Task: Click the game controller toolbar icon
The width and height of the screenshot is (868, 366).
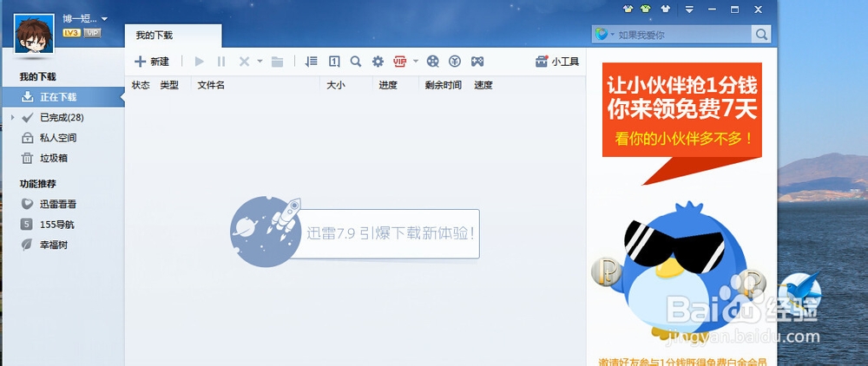Action: click(x=477, y=62)
